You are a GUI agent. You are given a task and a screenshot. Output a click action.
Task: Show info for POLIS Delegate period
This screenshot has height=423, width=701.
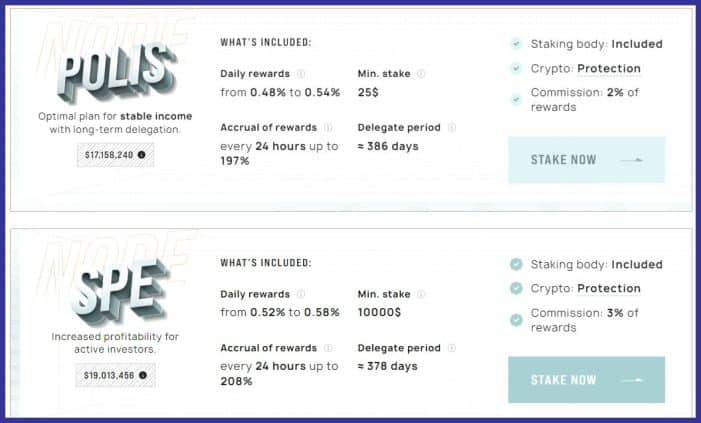pos(452,128)
